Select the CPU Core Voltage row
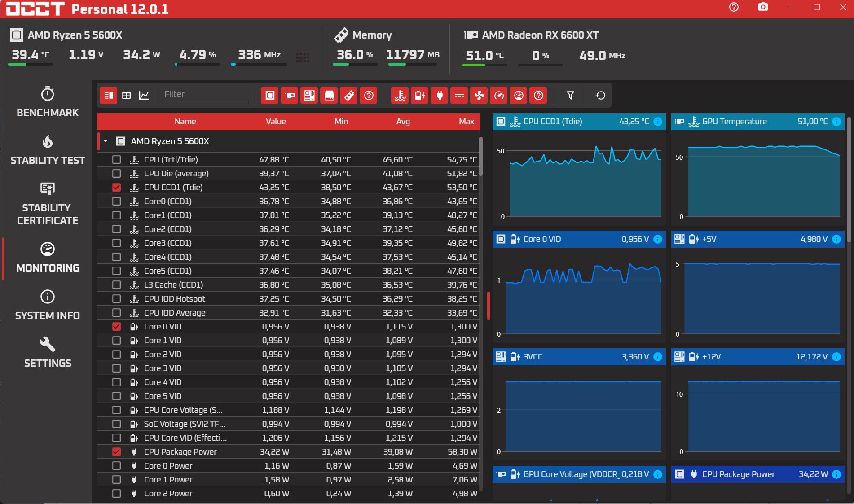854x504 pixels. (288, 410)
